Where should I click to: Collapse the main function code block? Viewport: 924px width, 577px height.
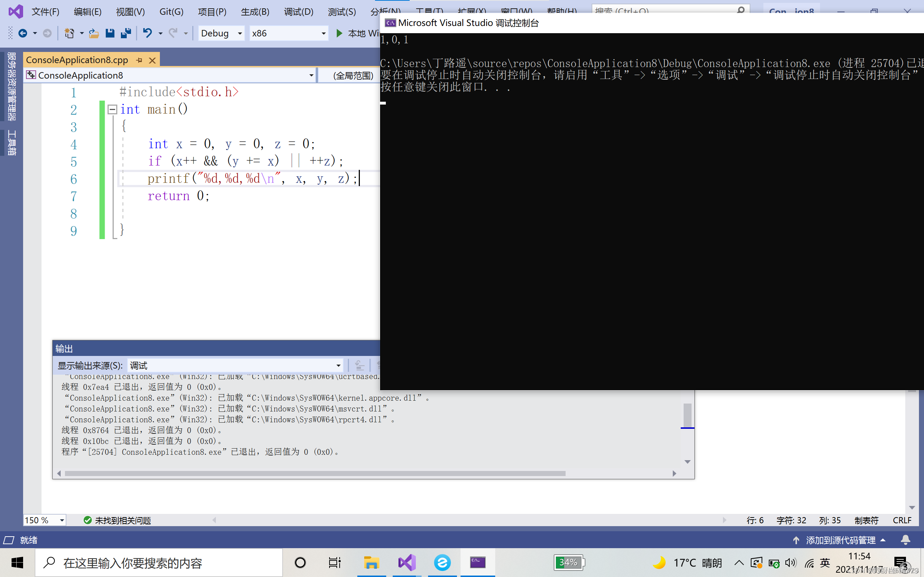(112, 110)
